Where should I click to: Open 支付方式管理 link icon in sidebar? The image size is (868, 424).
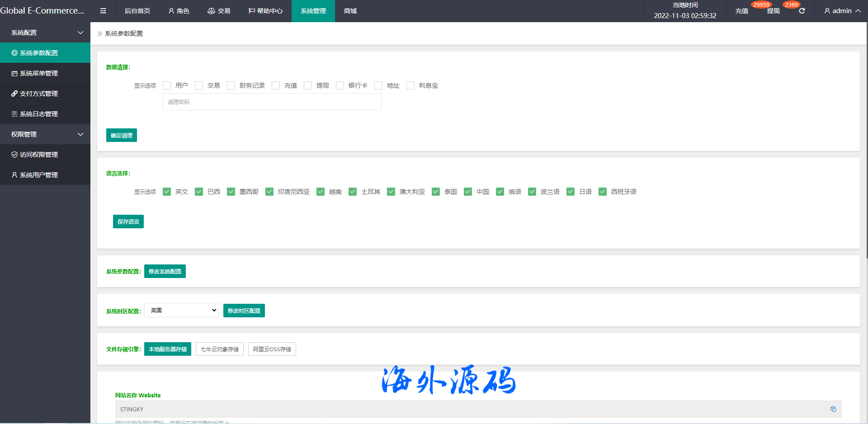(14, 94)
